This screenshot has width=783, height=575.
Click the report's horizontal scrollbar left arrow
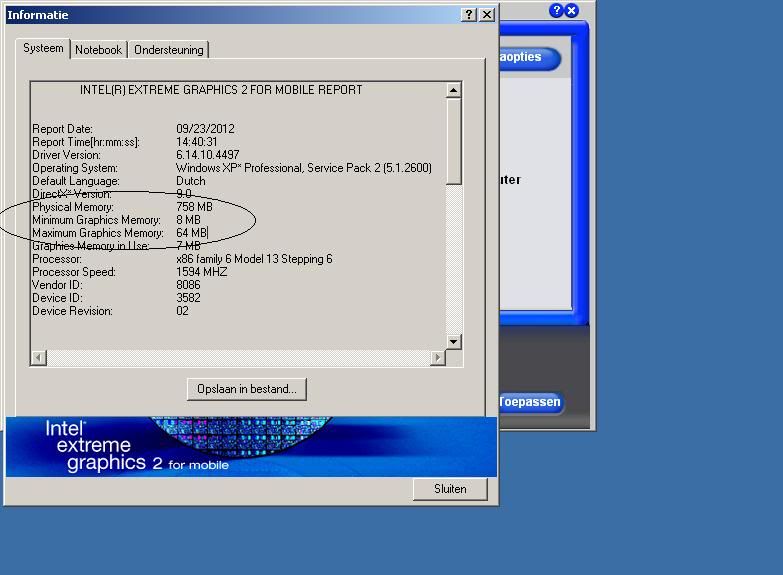point(38,358)
